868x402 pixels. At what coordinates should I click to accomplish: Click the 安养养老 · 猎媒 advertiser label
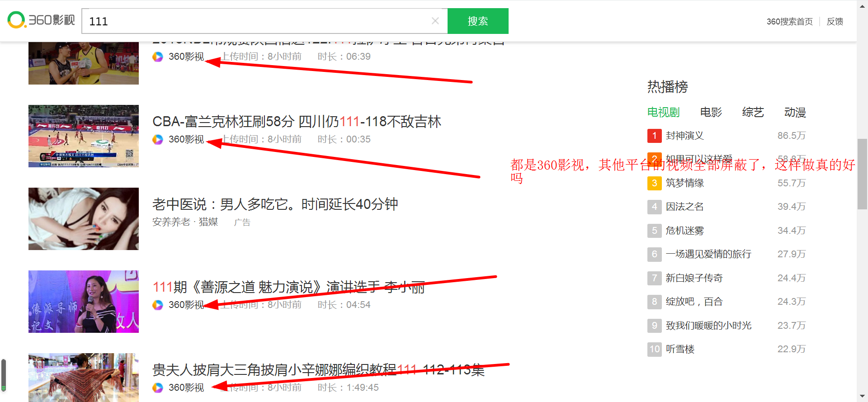[185, 222]
